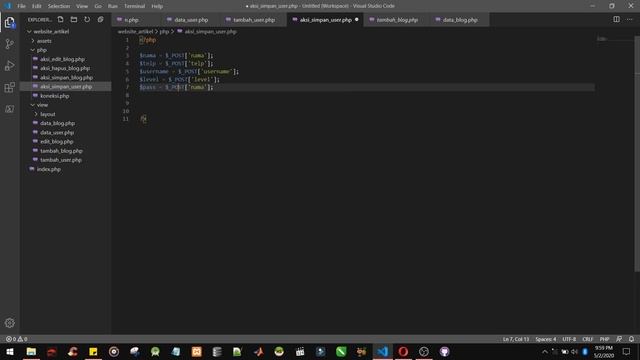The image size is (640, 360).
Task: Open the View menu
Action: click(x=82, y=6)
